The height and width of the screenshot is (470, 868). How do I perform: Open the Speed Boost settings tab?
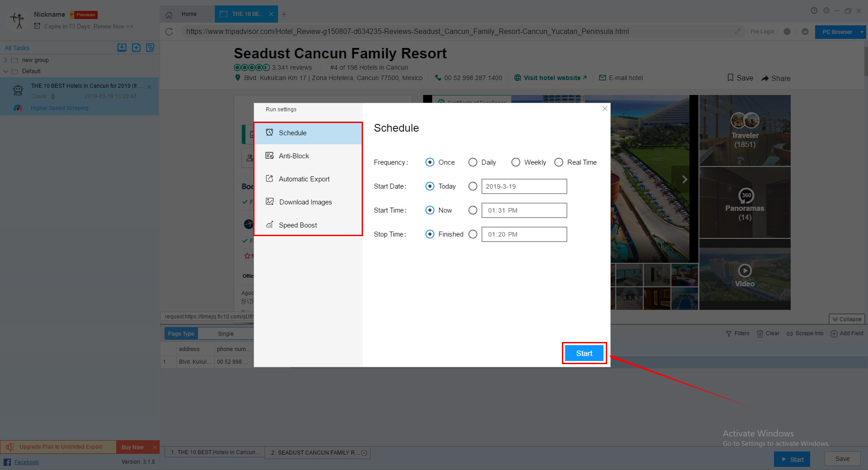[x=308, y=225]
